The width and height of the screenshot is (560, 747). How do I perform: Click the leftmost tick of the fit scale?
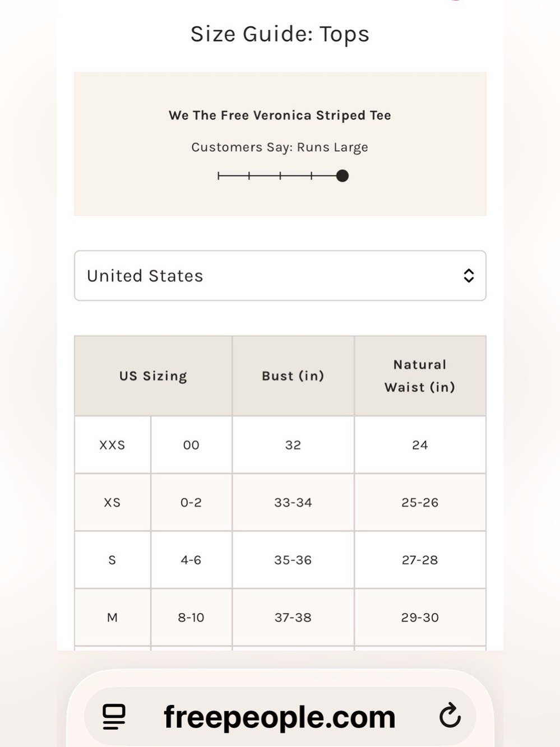point(219,176)
